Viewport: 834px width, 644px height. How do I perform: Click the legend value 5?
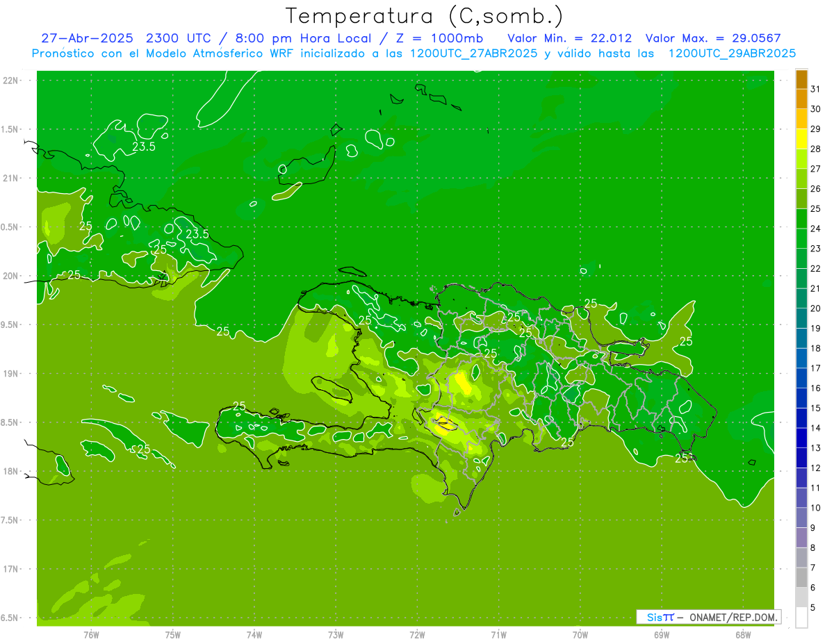813,607
